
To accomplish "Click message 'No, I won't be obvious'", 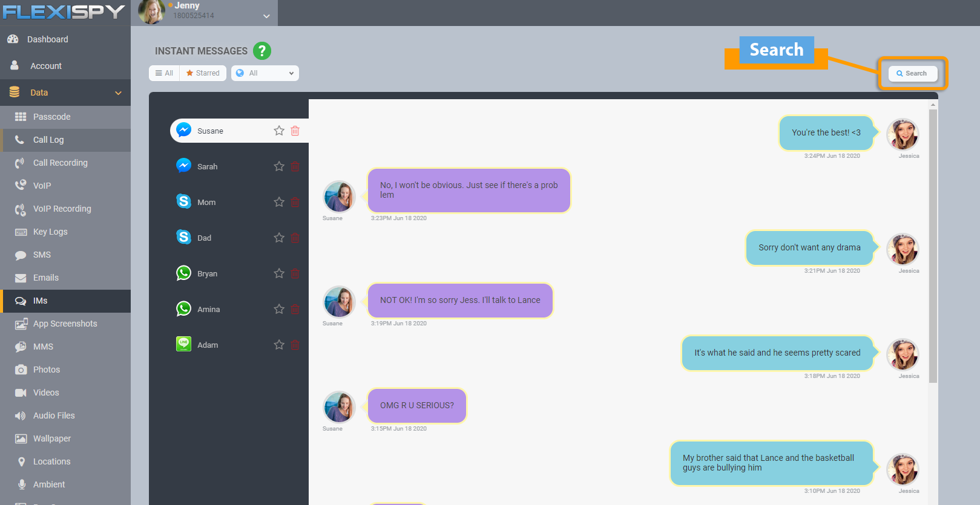I will (x=469, y=190).
